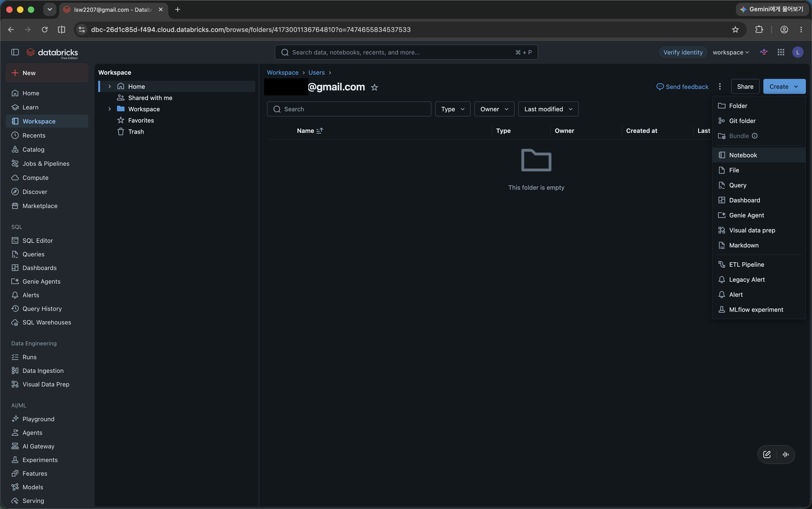
Task: Choose Git folder in the Create menu
Action: pyautogui.click(x=759, y=121)
